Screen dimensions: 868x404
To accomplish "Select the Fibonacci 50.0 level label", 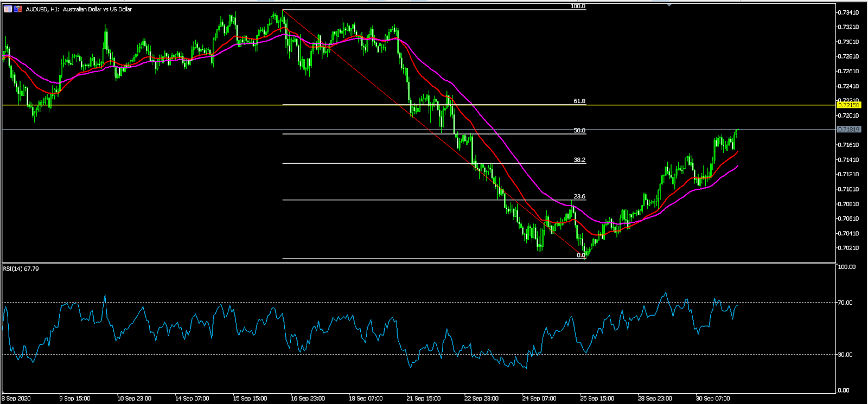I will point(579,131).
